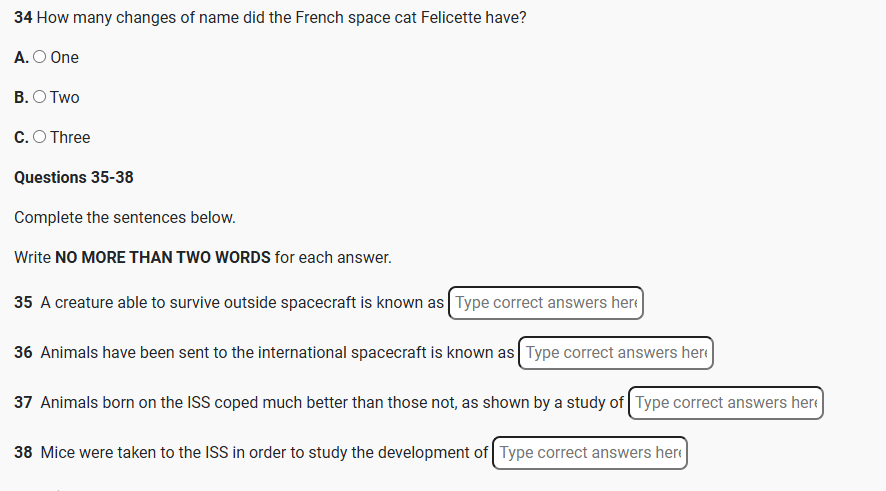Click the sentence about the international spacecraft

tap(277, 353)
